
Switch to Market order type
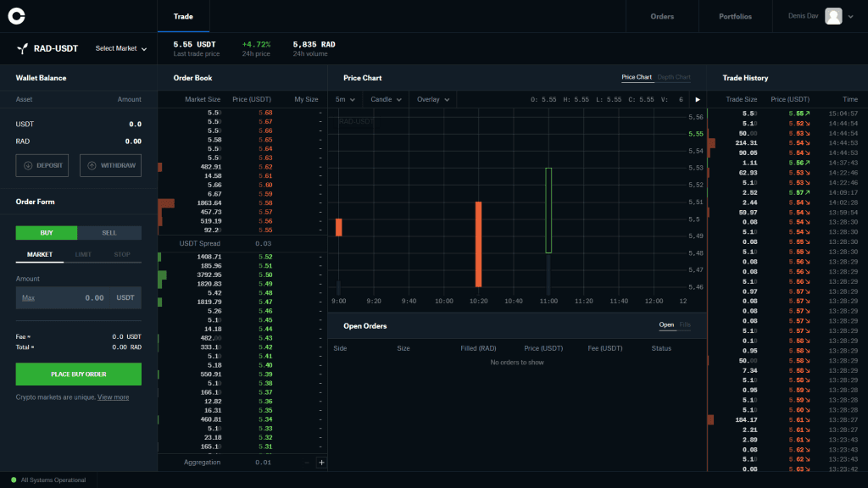pos(40,254)
